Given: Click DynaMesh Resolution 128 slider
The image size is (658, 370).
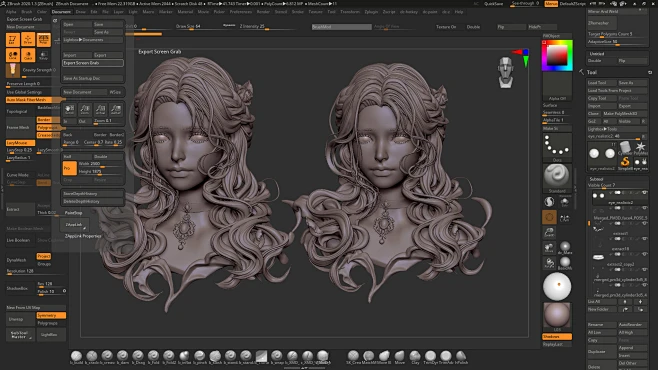Looking at the screenshot, I should (x=35, y=271).
